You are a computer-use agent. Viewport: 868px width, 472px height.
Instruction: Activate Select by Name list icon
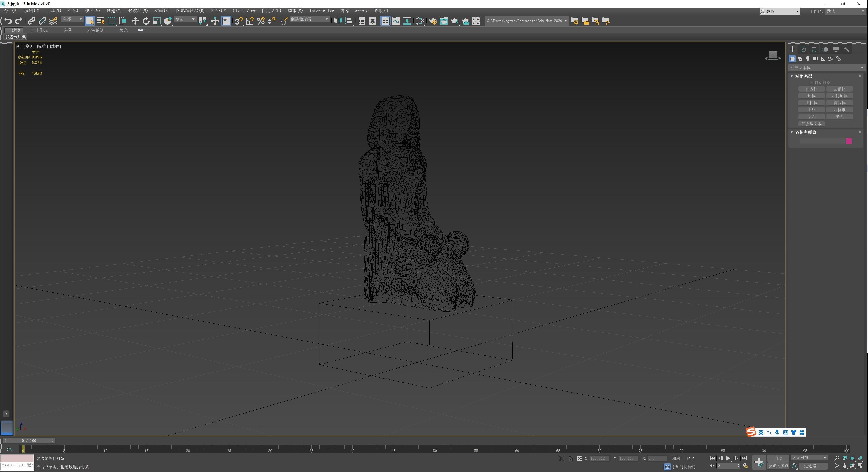click(x=100, y=21)
